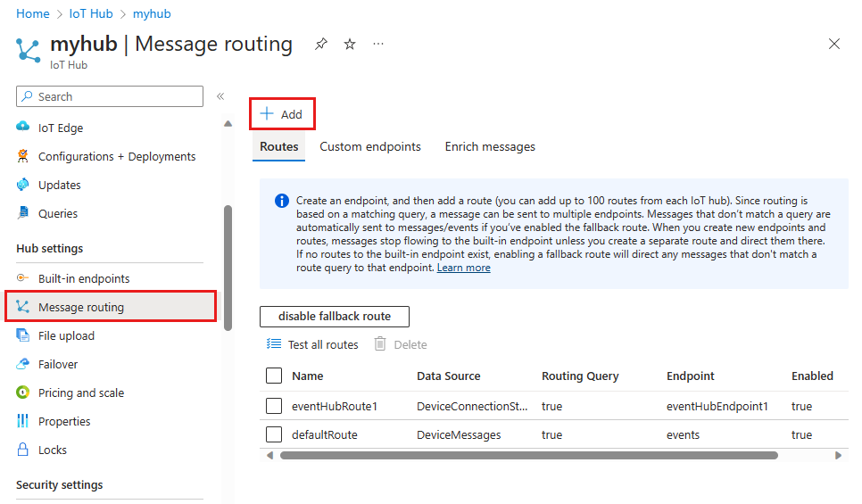Click the routes table horizontal scrollbar
Screen dimensions: 862x504
pos(528,455)
